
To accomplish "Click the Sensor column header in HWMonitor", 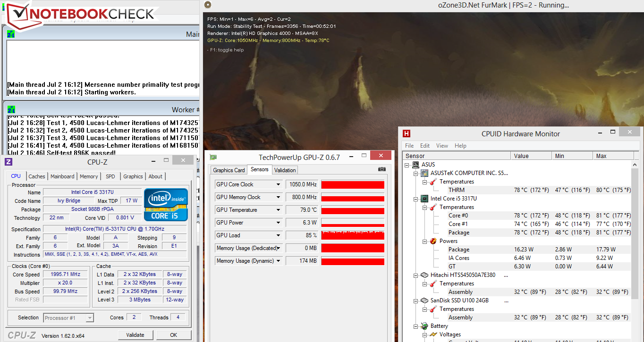I will pyautogui.click(x=457, y=156).
